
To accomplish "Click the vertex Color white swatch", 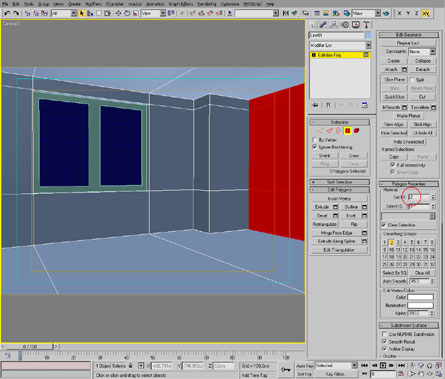I will (420, 297).
